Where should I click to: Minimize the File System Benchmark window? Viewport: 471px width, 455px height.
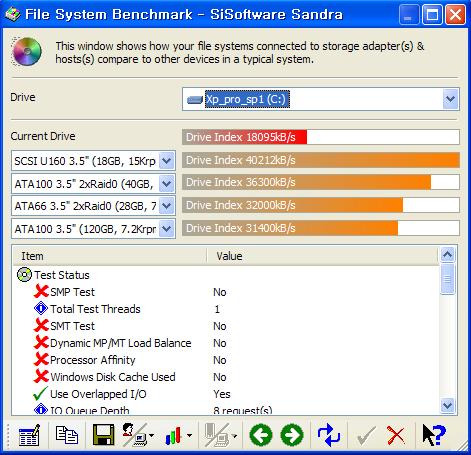click(x=409, y=15)
